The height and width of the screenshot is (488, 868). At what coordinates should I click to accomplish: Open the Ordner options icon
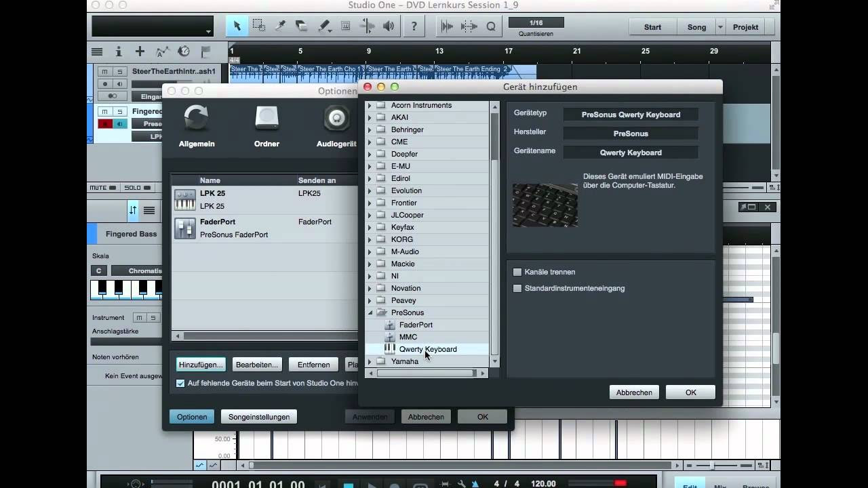pyautogui.click(x=267, y=119)
